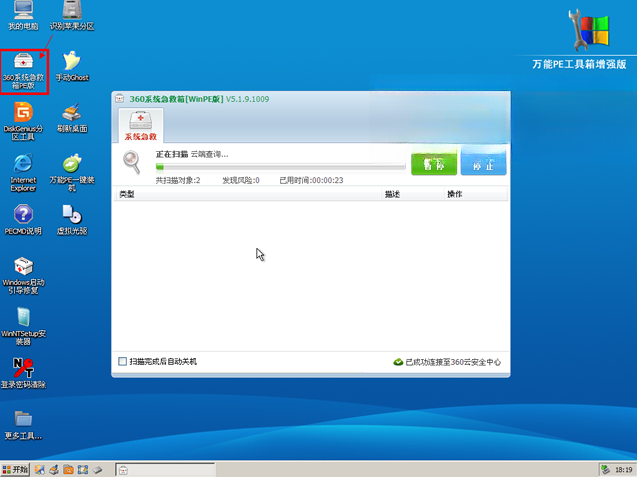Click the first quick launch icon beside 开始
The height and width of the screenshot is (477, 637).
pyautogui.click(x=39, y=470)
